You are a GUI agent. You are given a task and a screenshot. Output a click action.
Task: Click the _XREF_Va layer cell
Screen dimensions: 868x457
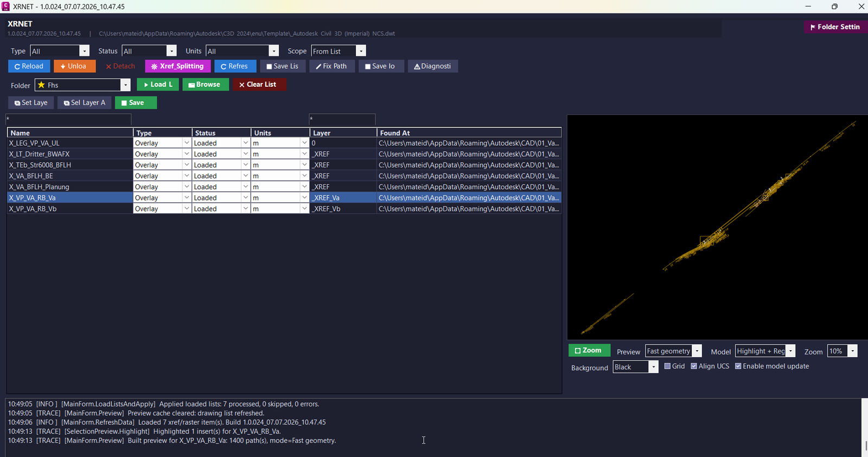[343, 198]
